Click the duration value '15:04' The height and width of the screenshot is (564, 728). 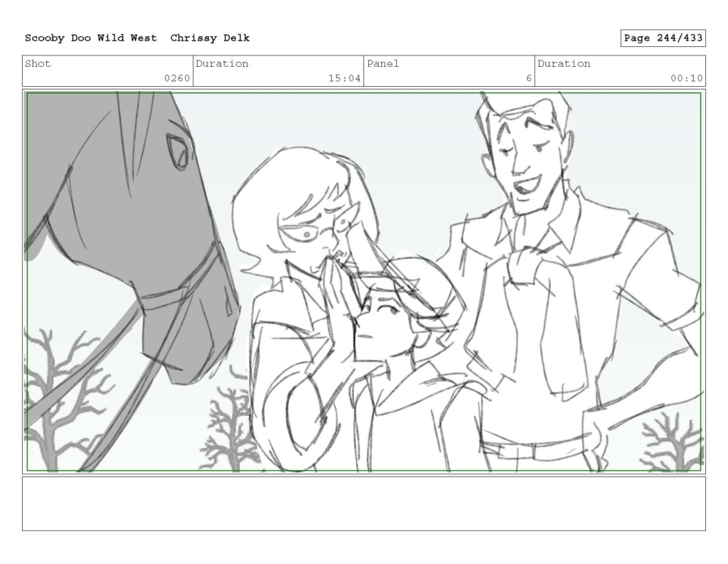coord(344,78)
